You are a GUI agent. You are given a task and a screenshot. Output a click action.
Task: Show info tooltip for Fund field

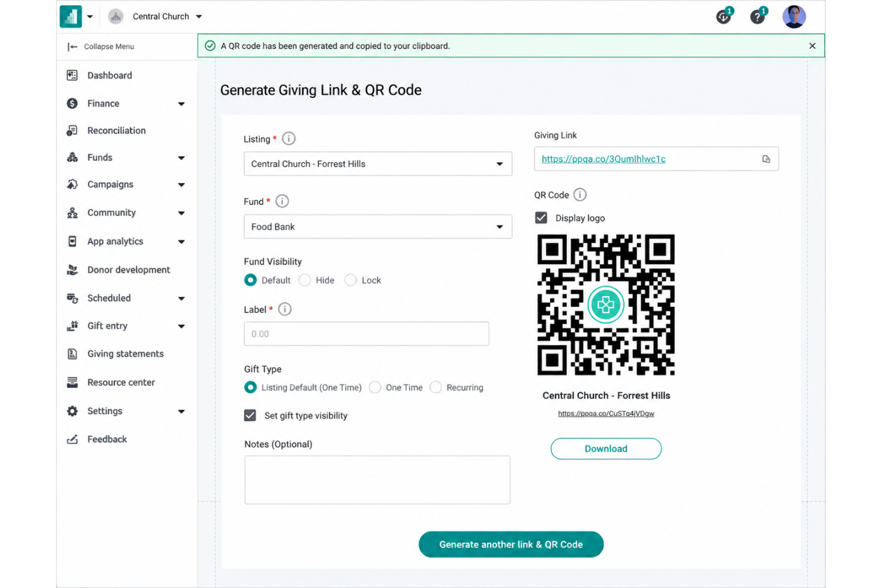coord(282,201)
